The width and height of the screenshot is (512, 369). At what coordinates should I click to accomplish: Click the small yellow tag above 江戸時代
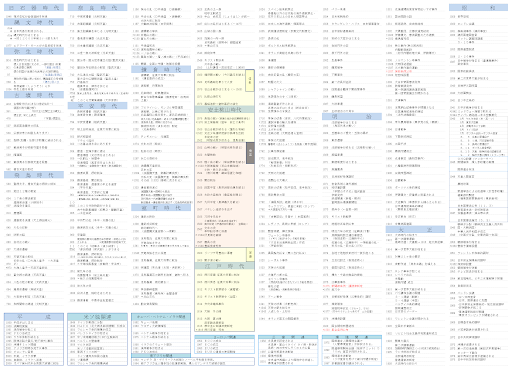250,255
